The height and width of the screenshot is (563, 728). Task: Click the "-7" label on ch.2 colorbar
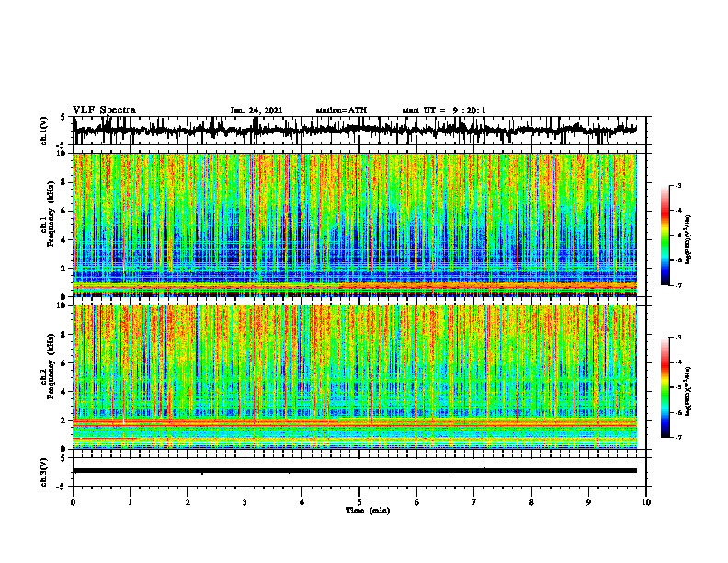pos(678,438)
